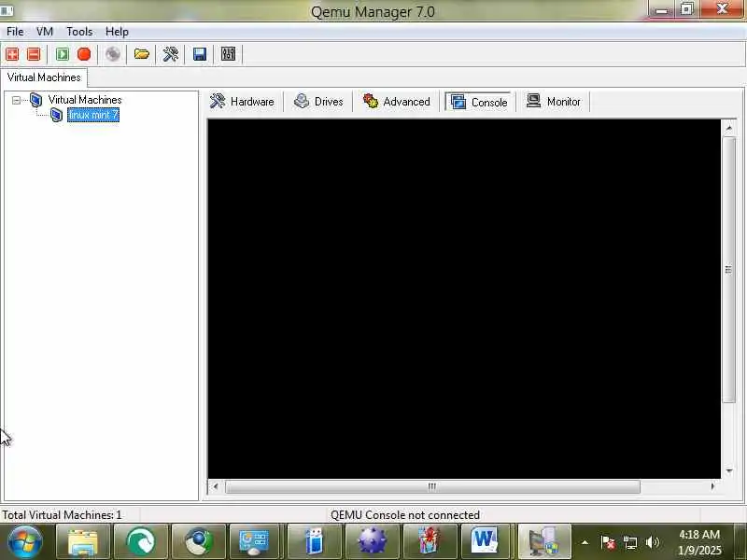Screen dimensions: 747x560
Task: Click the Qemu Manager taskbar icon
Action: click(x=544, y=542)
